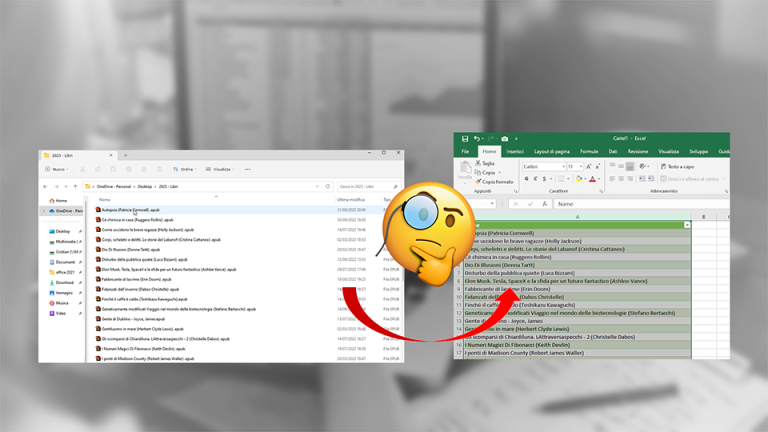Screen dimensions: 768x432
Task: Click the Copia formato paintbrush icon
Action: coord(480,182)
